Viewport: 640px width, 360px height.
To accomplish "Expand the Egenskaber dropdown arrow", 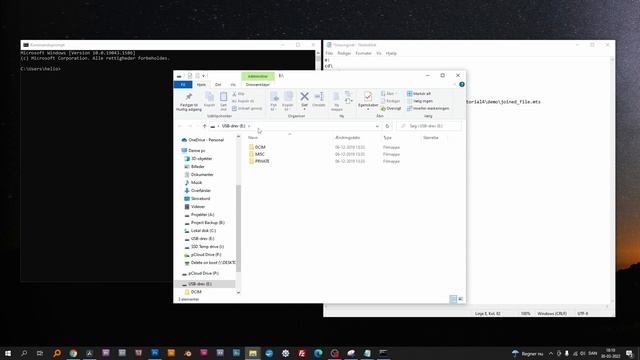I will [x=368, y=109].
